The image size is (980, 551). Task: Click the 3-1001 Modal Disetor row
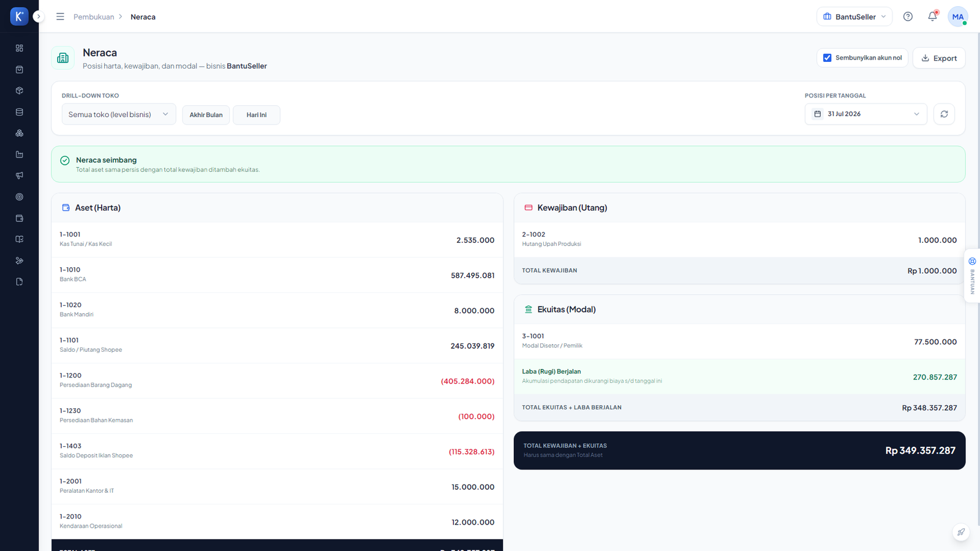point(739,341)
